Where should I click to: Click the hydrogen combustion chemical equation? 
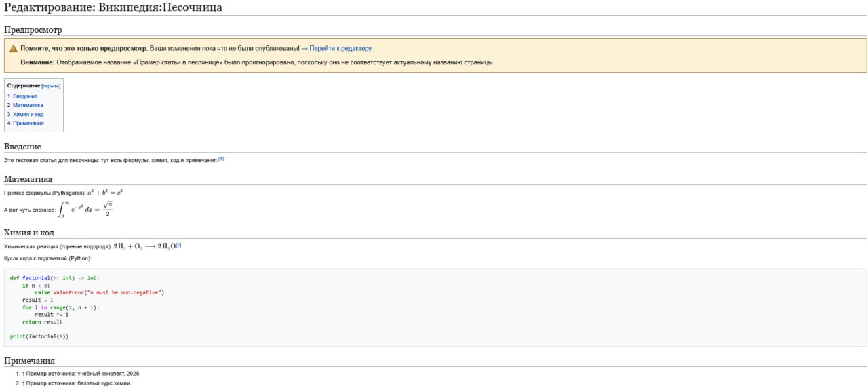pyautogui.click(x=144, y=246)
